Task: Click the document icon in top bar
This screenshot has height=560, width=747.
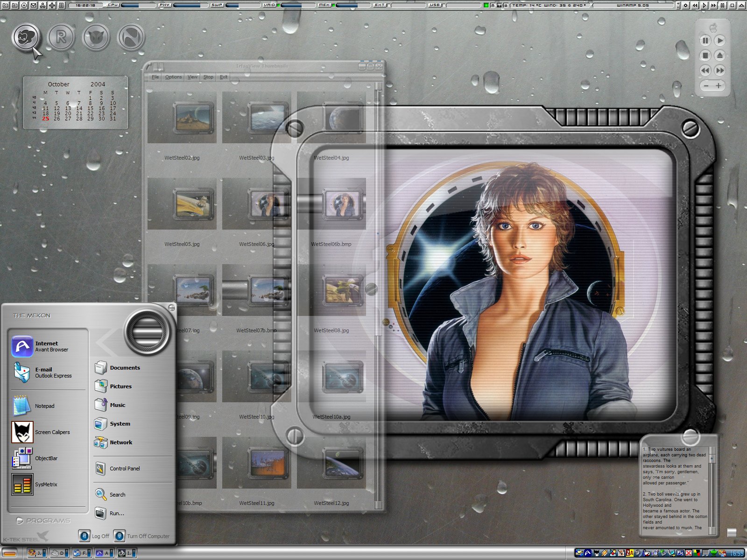Action: point(61,5)
